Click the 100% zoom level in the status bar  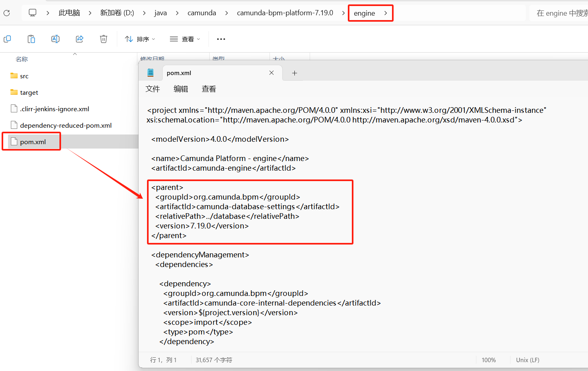point(489,360)
